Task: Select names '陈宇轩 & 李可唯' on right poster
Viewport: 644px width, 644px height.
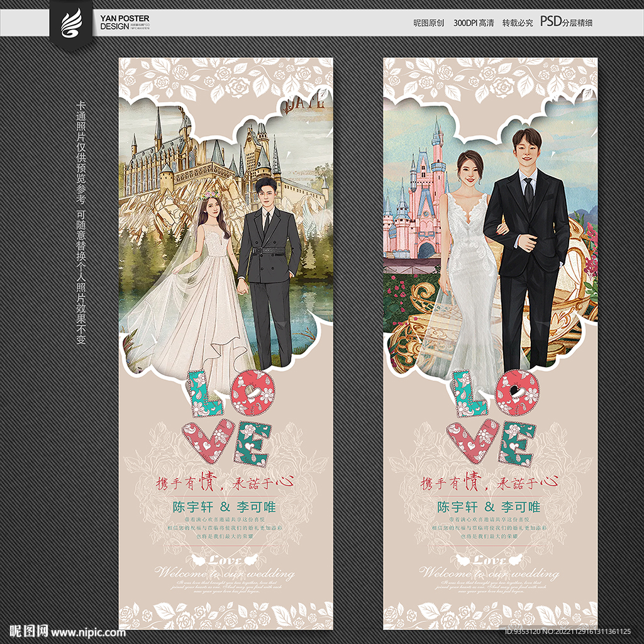Action: point(489,508)
